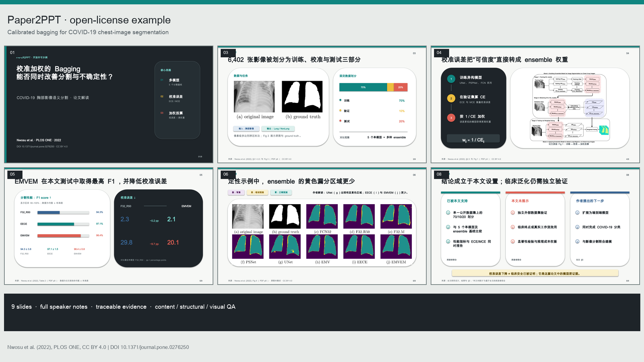Click the UNet segmentation result image (g)

(285, 247)
